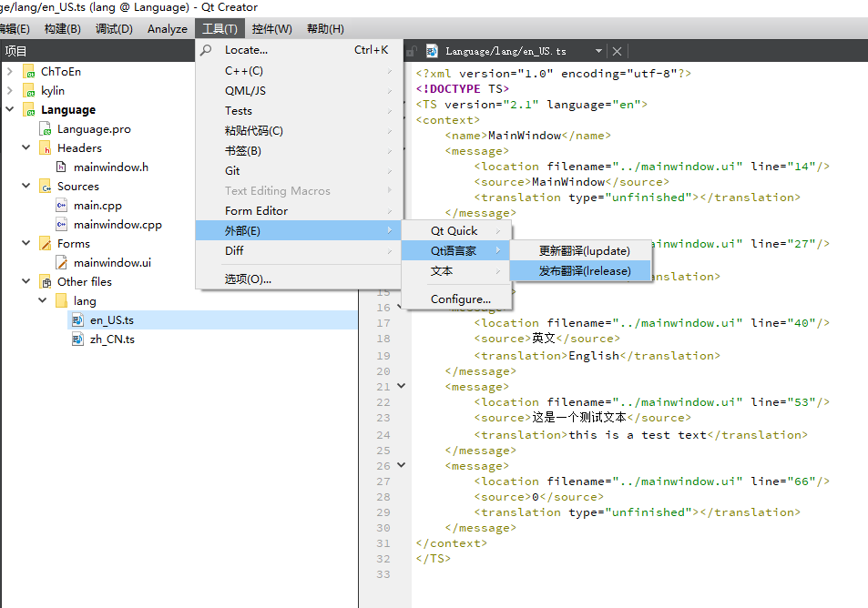Expand the kylin project node
Screen dimensions: 868x608
[x=9, y=90]
